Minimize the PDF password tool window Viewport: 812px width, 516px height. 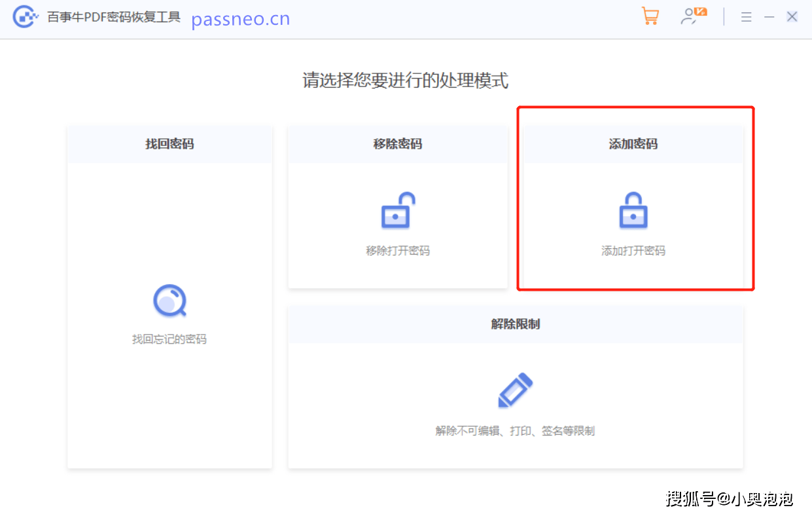point(769,17)
